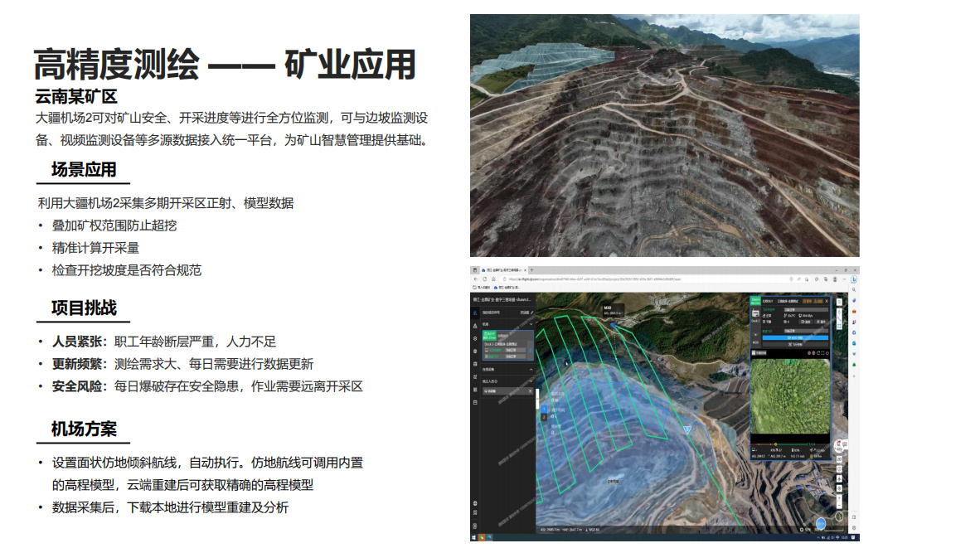The height and width of the screenshot is (548, 980).
Task: Click the blue button in the drone panel
Action: pos(795,337)
